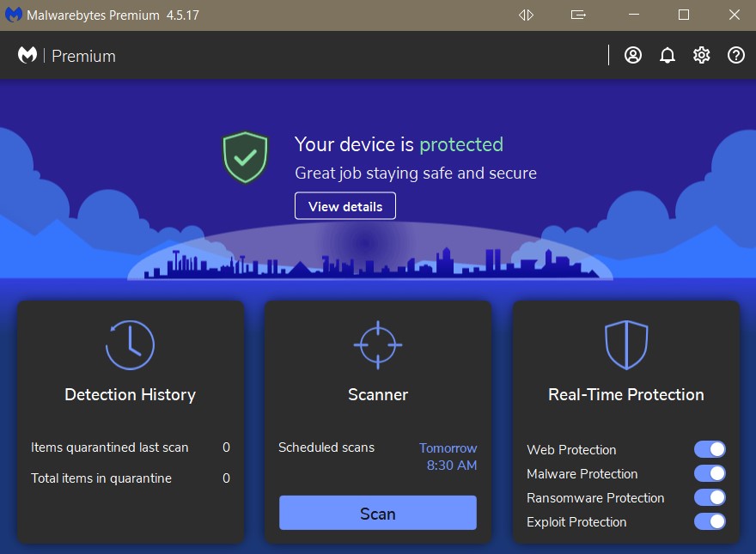Disable Web Protection toggle
Screen dimensions: 756x554
tap(710, 449)
